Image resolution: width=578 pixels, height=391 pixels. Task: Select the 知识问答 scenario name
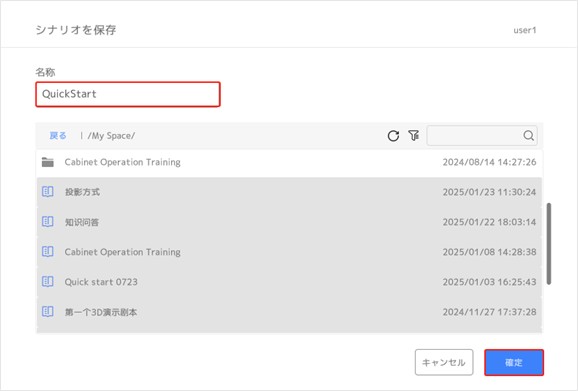[82, 222]
